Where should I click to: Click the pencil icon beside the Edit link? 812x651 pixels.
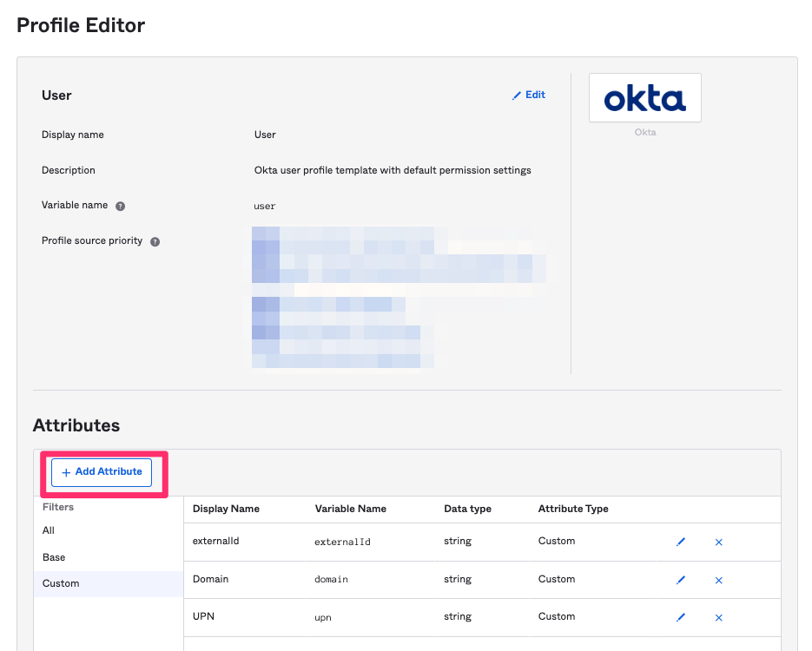pyautogui.click(x=516, y=95)
